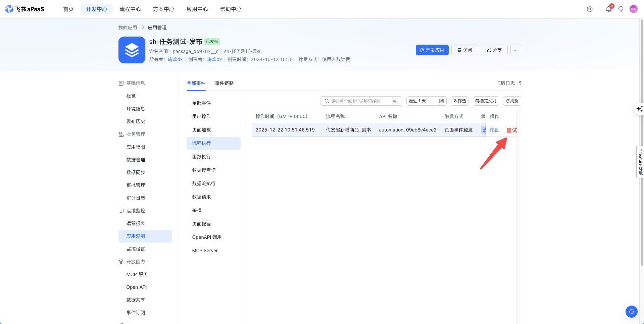Open the 自定义列 column settings
The width and height of the screenshot is (644, 324).
point(486,101)
